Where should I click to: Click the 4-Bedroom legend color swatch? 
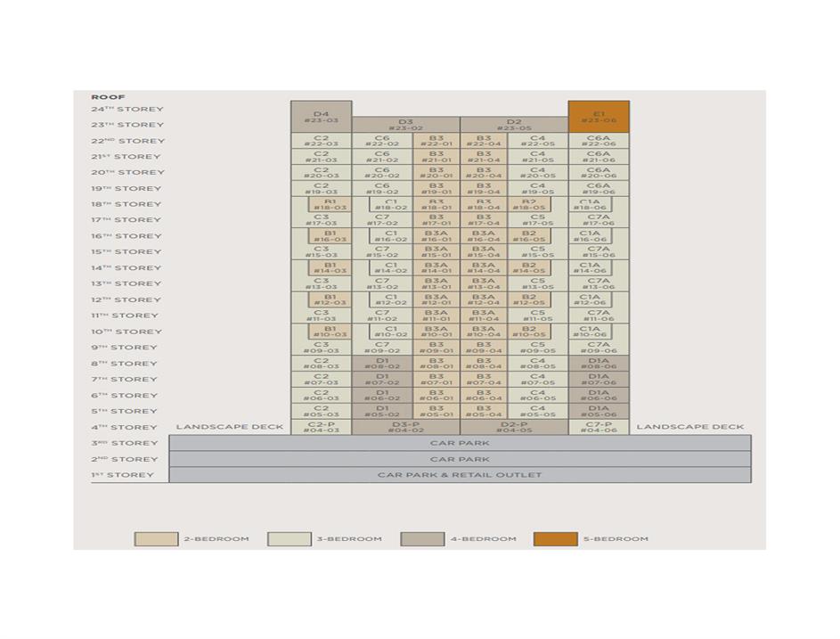pos(422,539)
